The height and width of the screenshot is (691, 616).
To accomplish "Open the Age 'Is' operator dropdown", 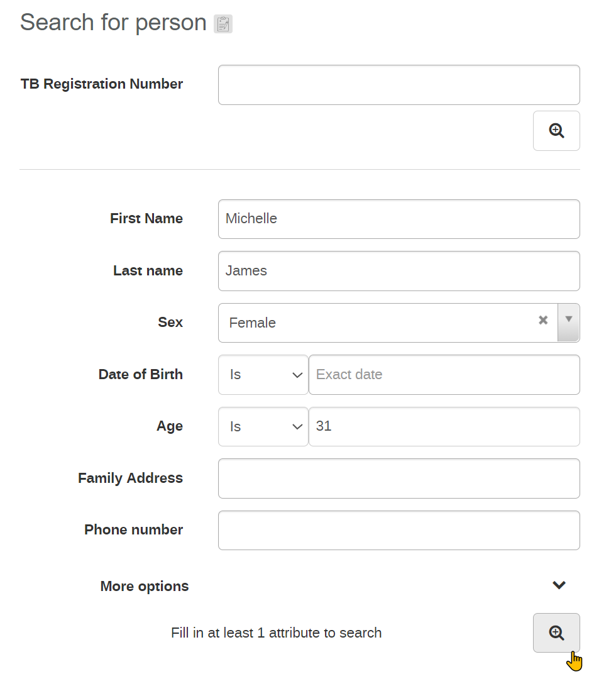I will 263,426.
